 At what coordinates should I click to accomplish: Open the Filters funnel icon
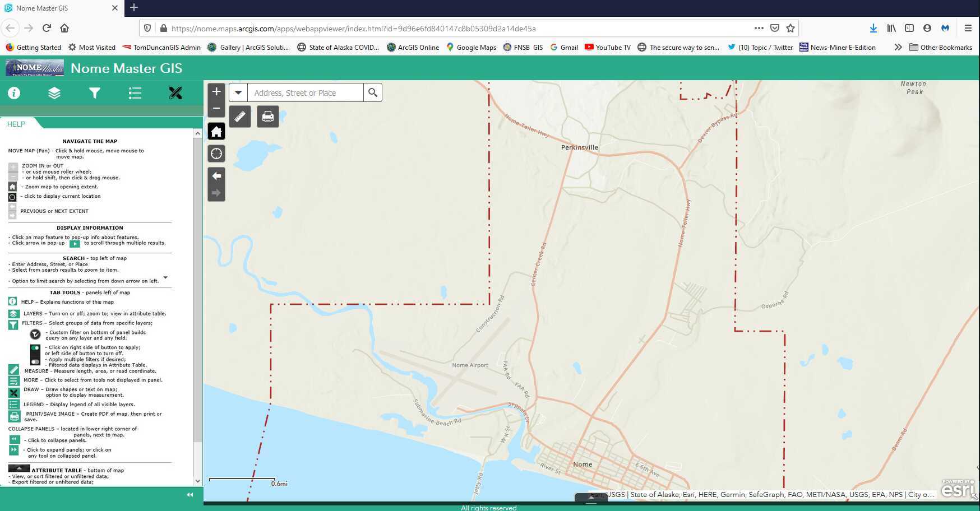(x=94, y=93)
